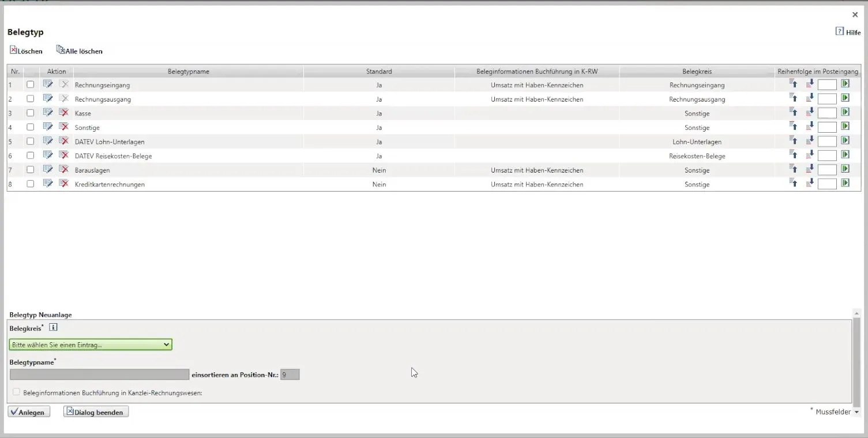Select the checkbox for Kreditkartenrechnungen
Image resolution: width=868 pixels, height=438 pixels.
tap(30, 184)
